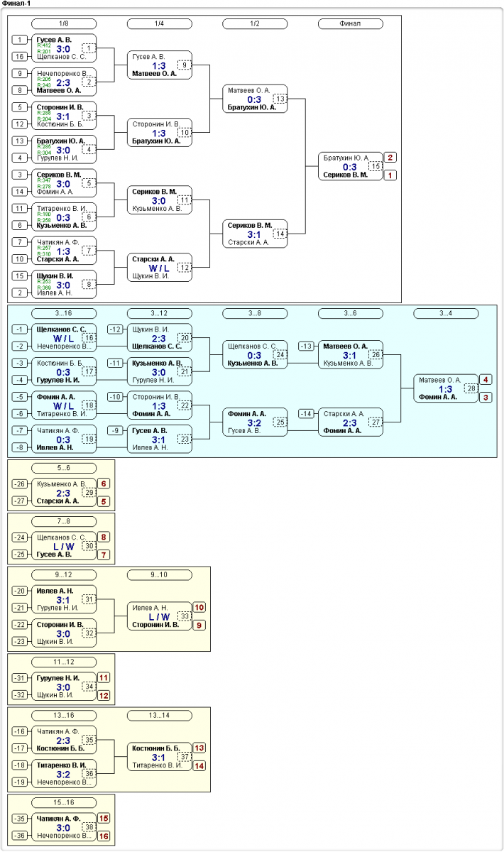Click the "13...14" placement round header

point(159,715)
